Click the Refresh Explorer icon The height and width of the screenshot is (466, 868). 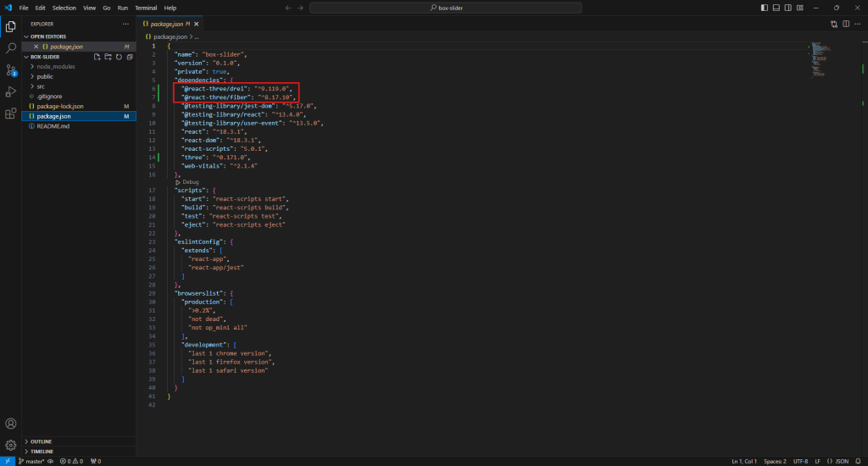click(119, 57)
